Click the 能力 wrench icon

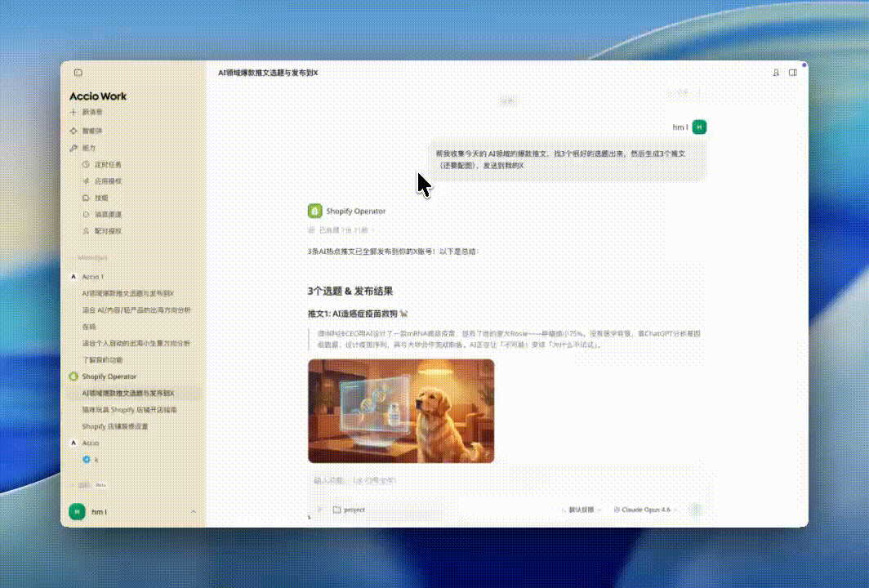point(74,148)
